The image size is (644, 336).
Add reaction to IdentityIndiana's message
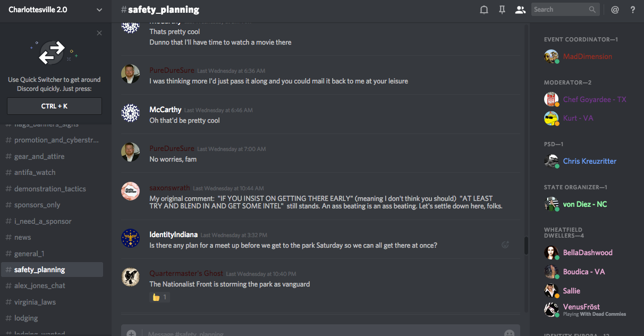(505, 245)
